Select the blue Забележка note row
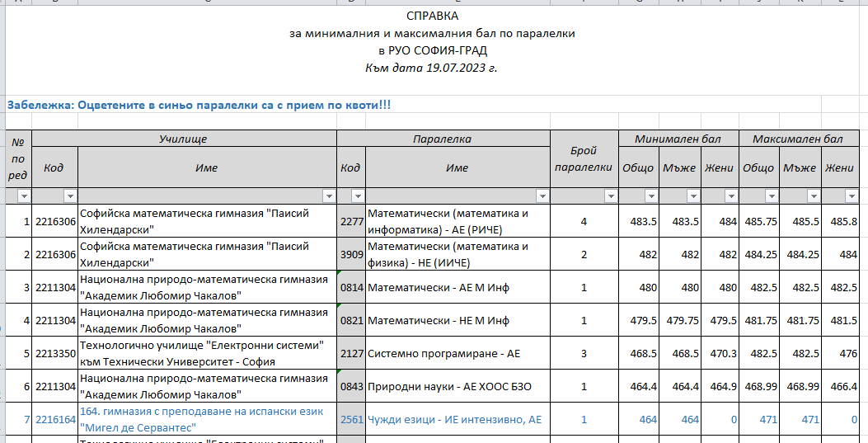The height and width of the screenshot is (443, 868). 198,105
